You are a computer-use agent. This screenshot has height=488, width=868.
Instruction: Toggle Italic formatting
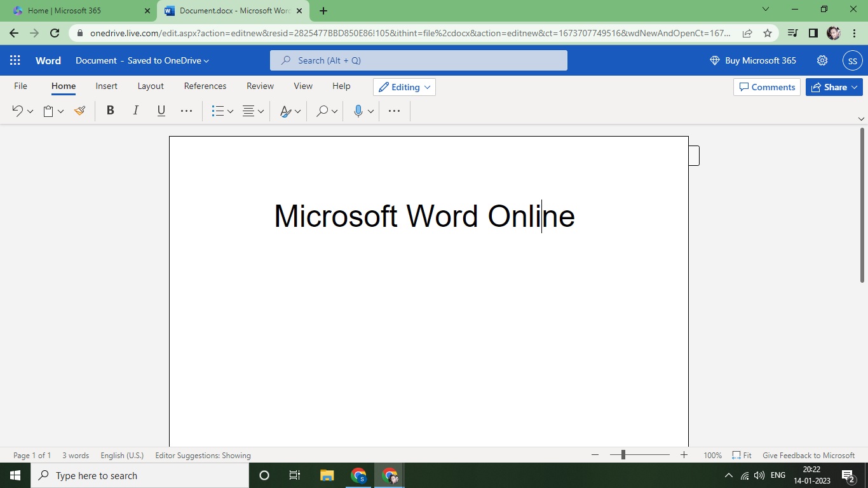pos(135,111)
